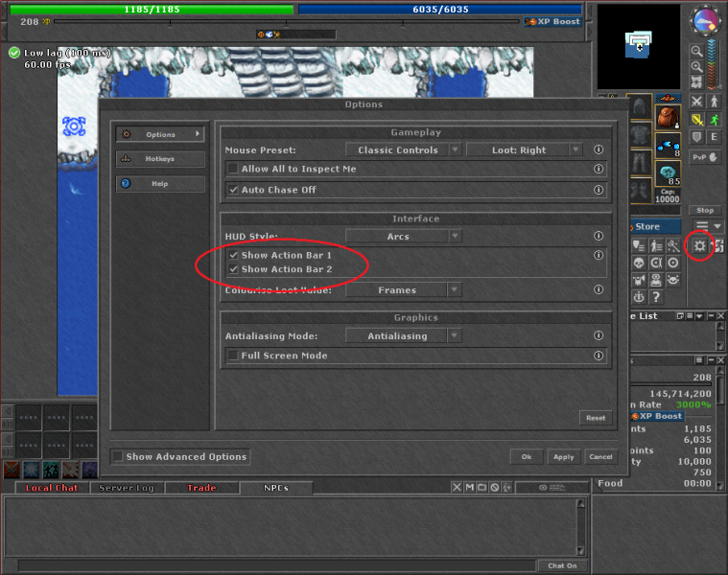Click the M icon in chat toolbar
Viewport: 728px width, 575px height.
[x=469, y=488]
